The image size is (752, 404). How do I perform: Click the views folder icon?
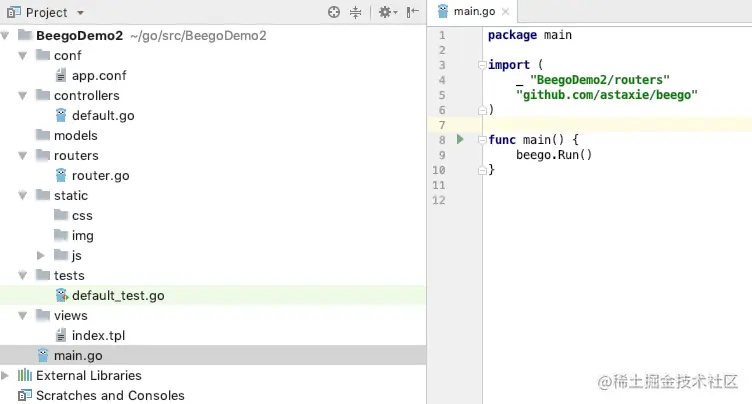[x=43, y=315]
